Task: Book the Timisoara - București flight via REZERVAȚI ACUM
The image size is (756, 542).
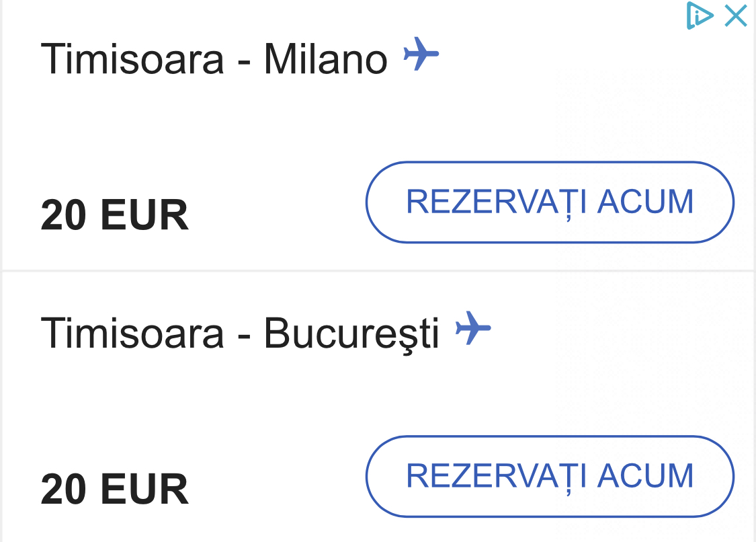Action: tap(550, 476)
